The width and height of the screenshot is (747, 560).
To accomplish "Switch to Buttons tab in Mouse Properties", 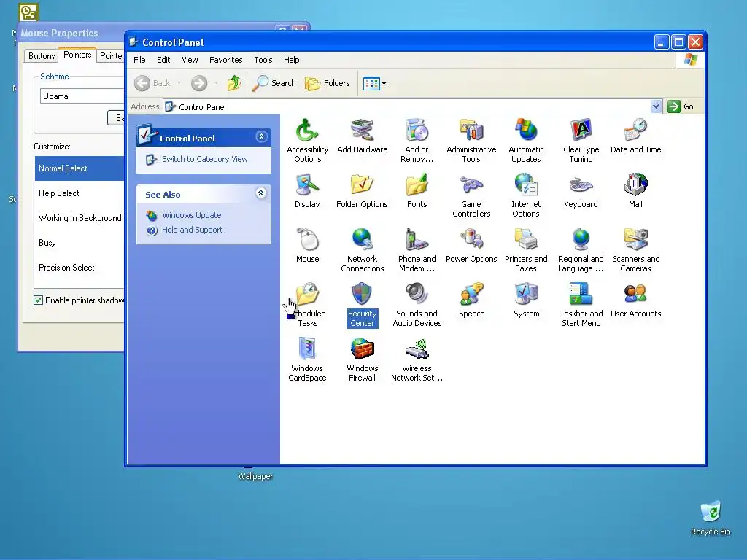I will coord(42,55).
